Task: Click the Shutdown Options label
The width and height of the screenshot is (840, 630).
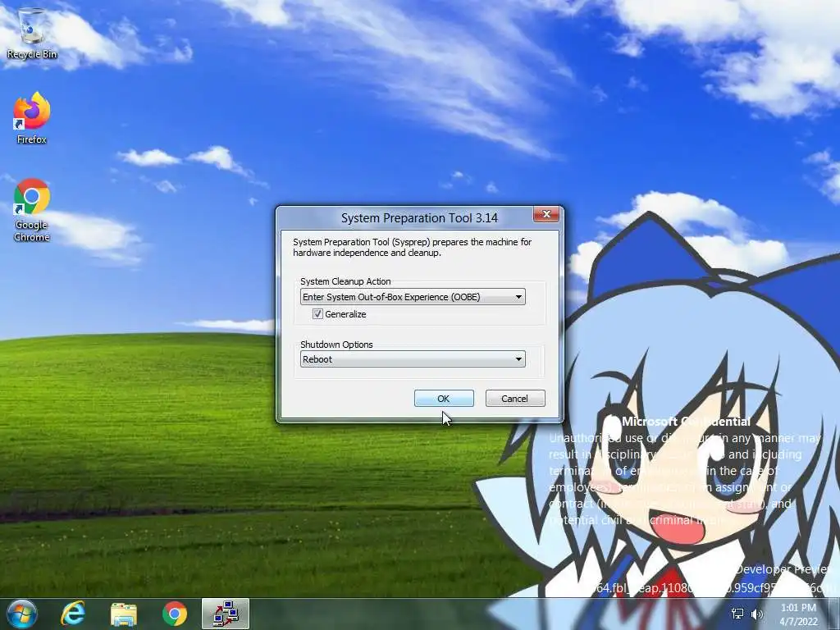Action: pyautogui.click(x=336, y=345)
